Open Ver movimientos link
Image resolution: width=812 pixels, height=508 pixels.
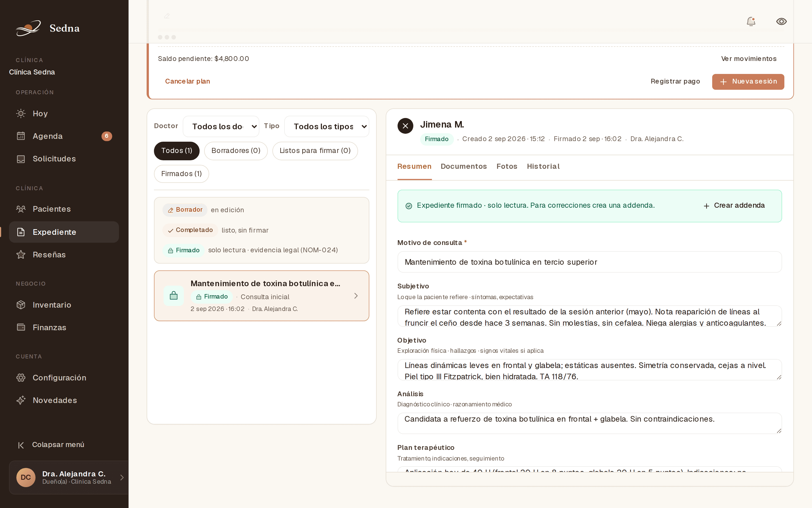tap(749, 59)
